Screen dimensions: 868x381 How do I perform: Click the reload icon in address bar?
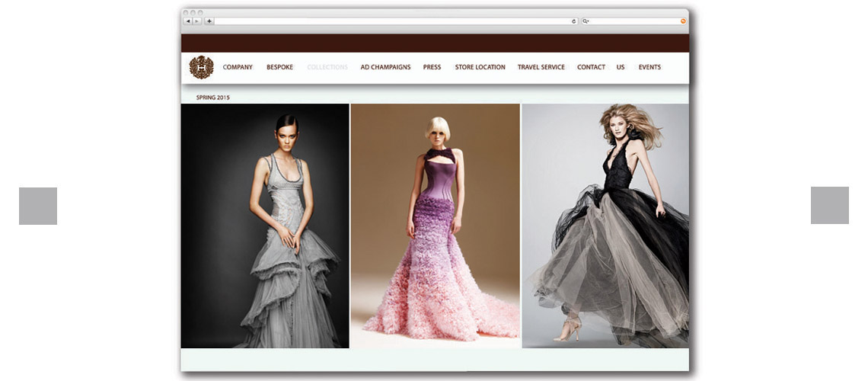[x=573, y=21]
